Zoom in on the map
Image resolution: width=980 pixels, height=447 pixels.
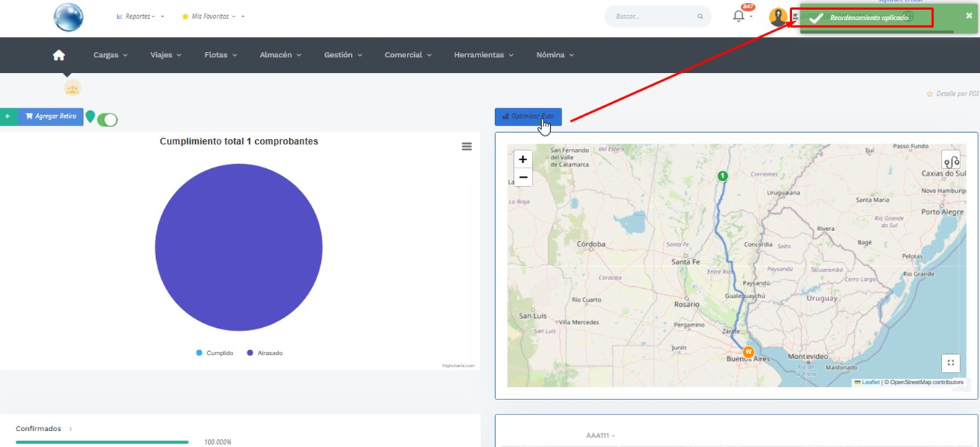pos(523,160)
